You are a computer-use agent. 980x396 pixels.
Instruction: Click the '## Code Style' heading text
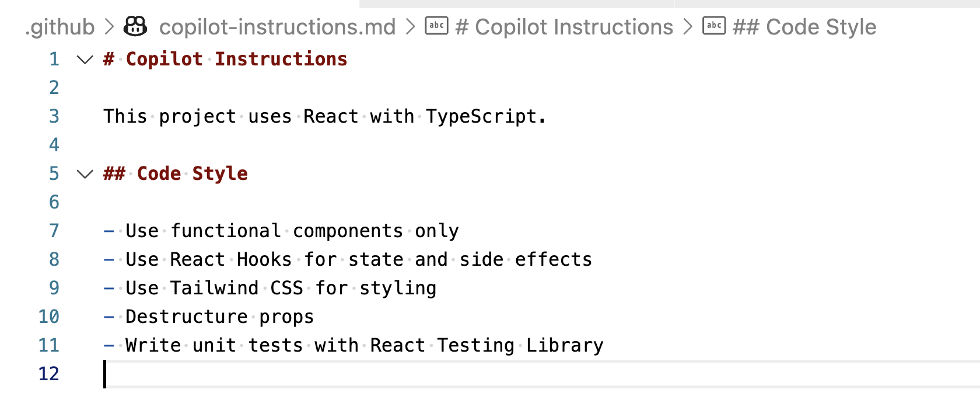click(176, 174)
